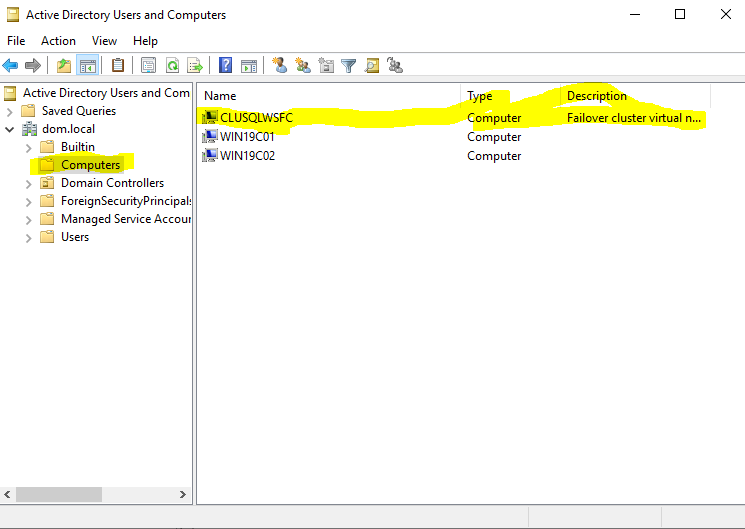Image resolution: width=745 pixels, height=529 pixels.
Task: Select the WIN19C01 computer object
Action: [246, 137]
